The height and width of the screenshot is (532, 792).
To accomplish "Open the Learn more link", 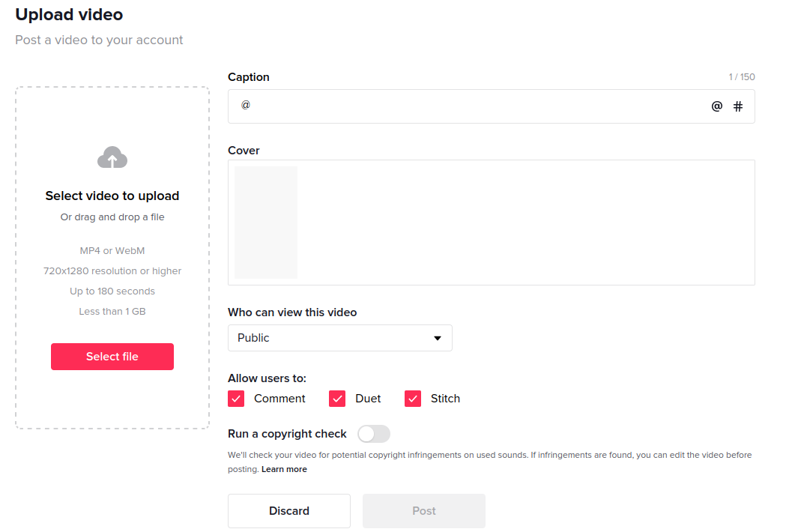I will [284, 469].
